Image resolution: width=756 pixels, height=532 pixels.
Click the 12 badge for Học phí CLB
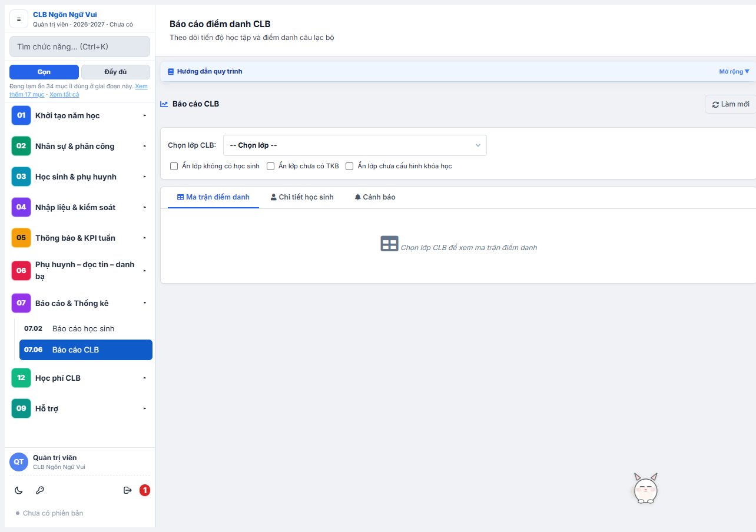click(21, 378)
